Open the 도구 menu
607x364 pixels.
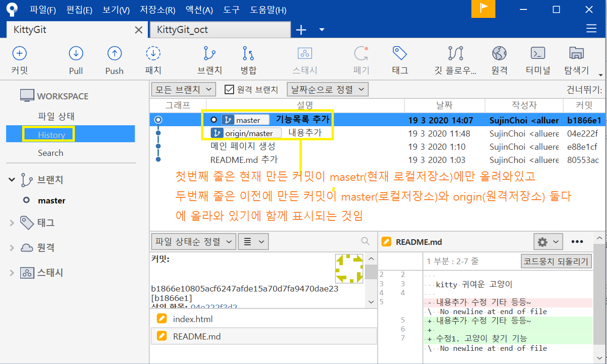point(231,10)
